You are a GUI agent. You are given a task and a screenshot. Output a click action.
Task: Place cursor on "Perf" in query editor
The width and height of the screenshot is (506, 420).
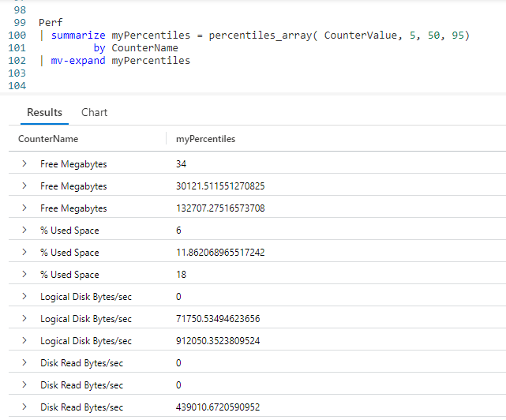51,23
